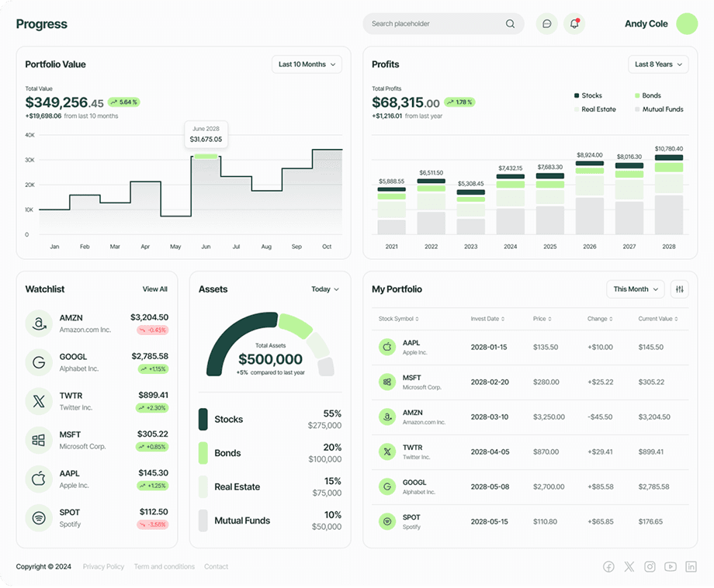Click into the Search placeholder field
714x588 pixels.
443,24
